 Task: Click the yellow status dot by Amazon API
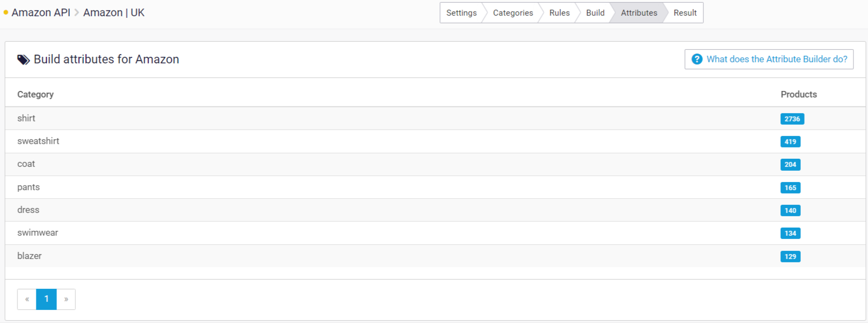point(6,12)
